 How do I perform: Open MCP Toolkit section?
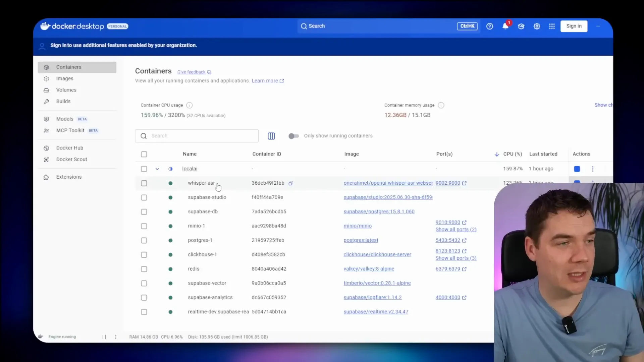[77, 130]
